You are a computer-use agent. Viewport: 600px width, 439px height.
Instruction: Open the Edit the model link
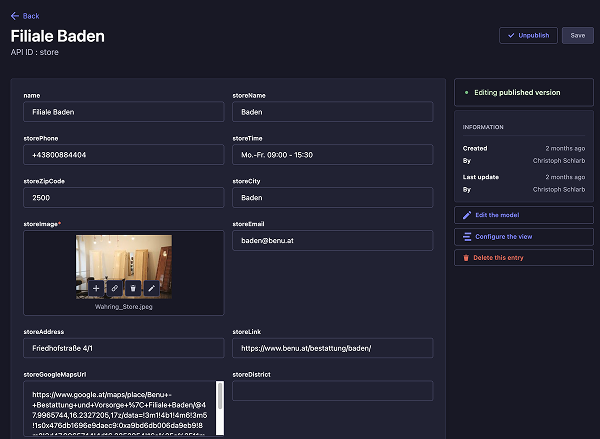point(523,215)
